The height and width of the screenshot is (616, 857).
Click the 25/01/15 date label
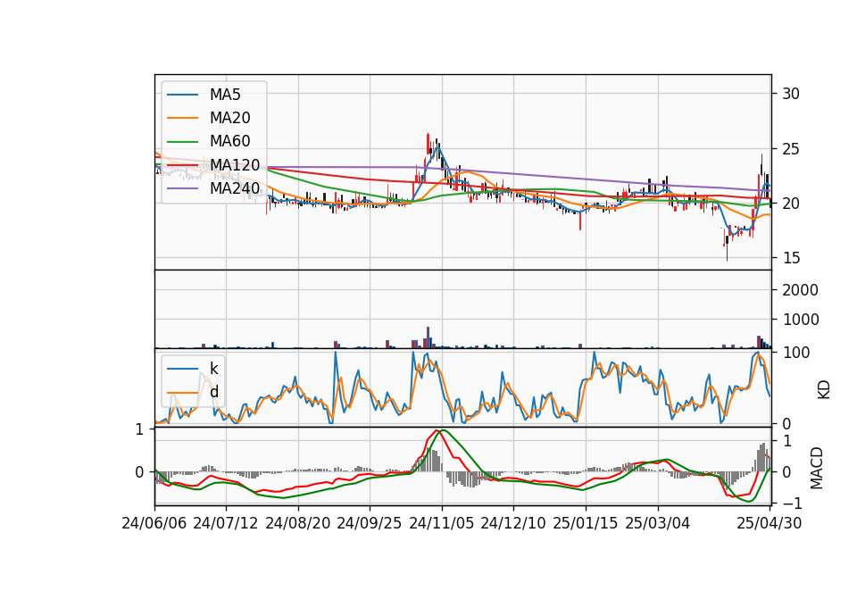tap(586, 523)
